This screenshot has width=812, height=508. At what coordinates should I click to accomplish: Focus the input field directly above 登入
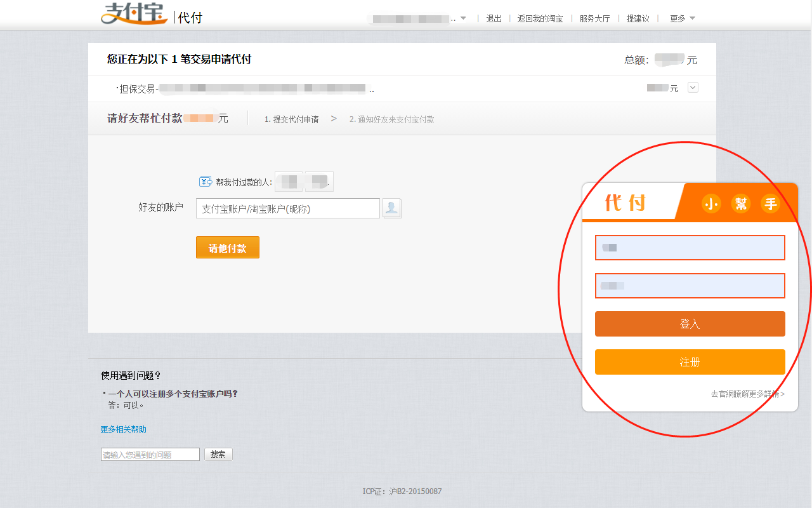690,286
